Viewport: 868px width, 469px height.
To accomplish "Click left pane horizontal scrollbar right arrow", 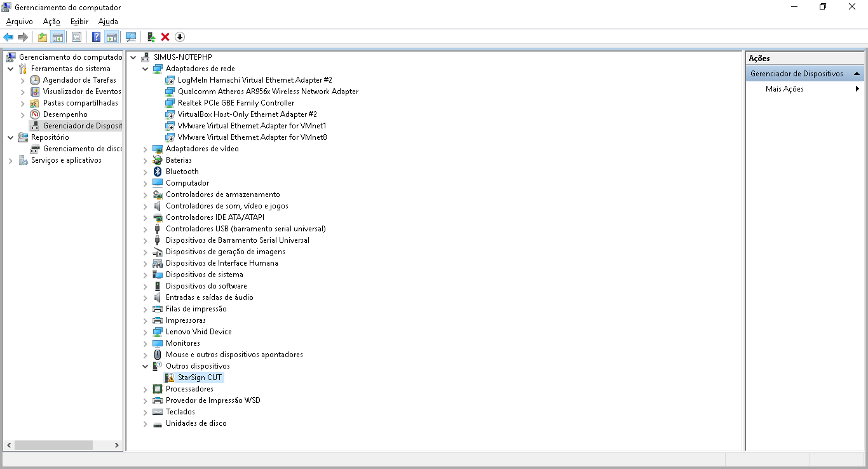I will click(117, 445).
